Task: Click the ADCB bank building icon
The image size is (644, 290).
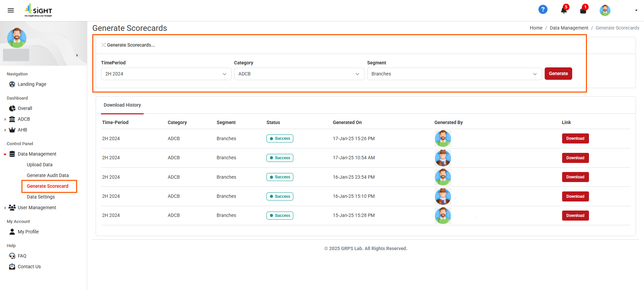Action: pos(12,119)
